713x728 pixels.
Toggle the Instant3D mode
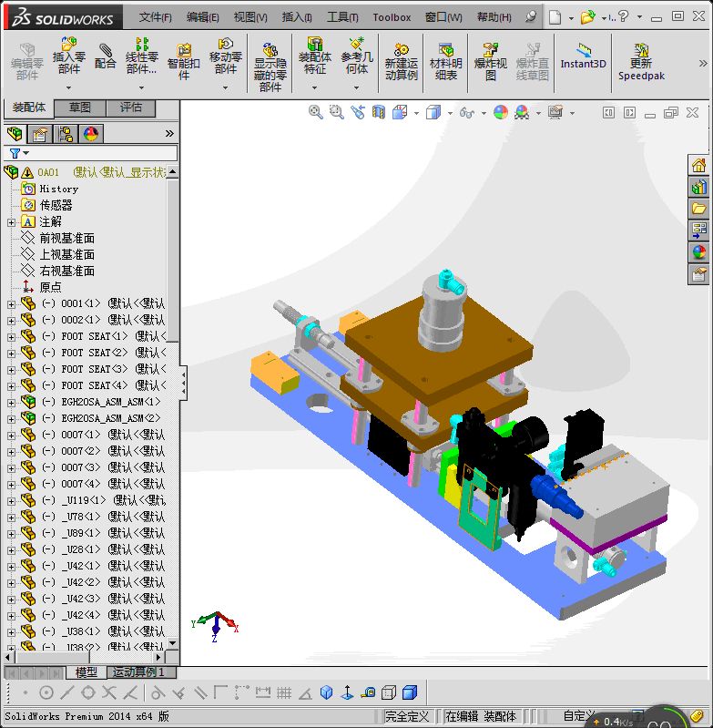tap(583, 56)
